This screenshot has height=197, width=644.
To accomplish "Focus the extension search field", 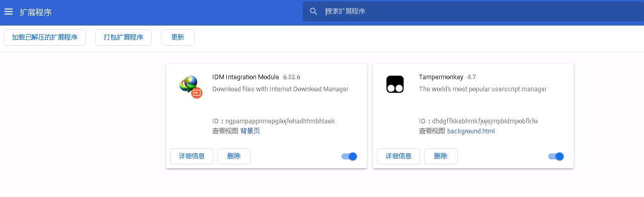I will coord(473,11).
